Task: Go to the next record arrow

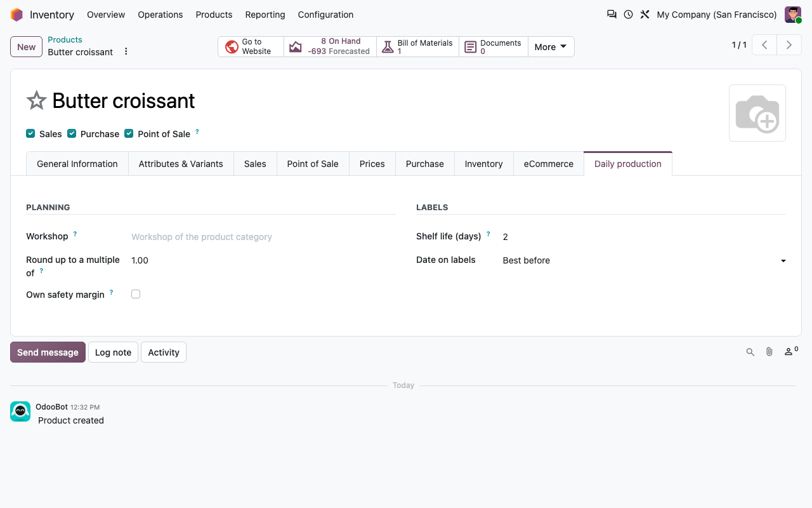Action: pos(789,45)
